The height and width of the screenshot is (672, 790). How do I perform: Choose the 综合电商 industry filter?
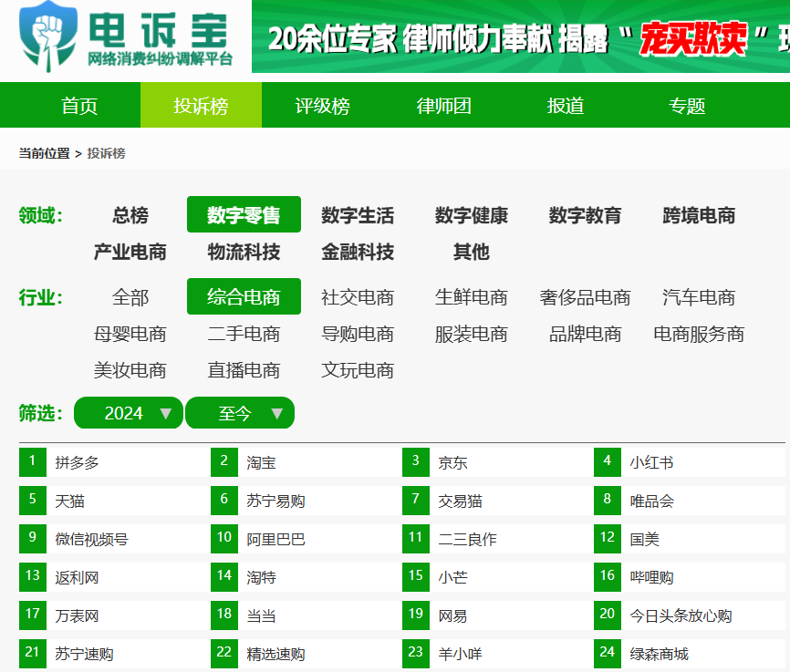244,296
